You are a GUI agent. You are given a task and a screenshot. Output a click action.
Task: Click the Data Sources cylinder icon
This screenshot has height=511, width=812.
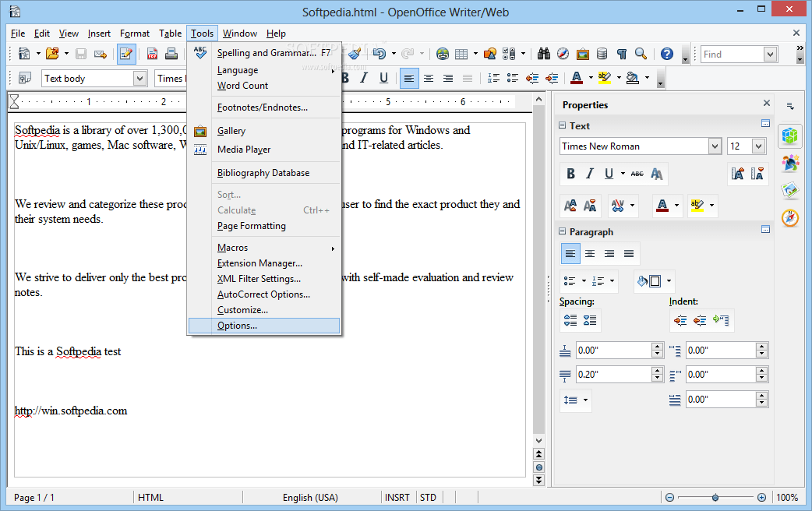[x=602, y=54]
